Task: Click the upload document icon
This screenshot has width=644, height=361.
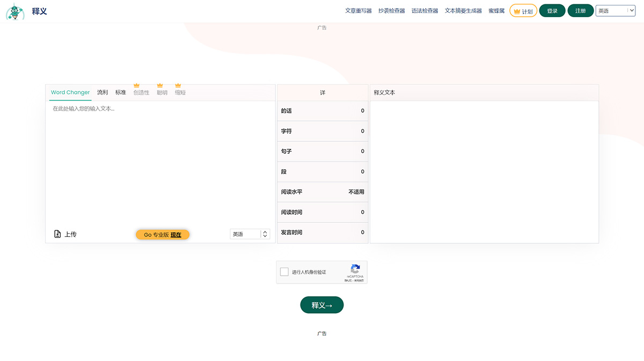Action: click(x=57, y=234)
